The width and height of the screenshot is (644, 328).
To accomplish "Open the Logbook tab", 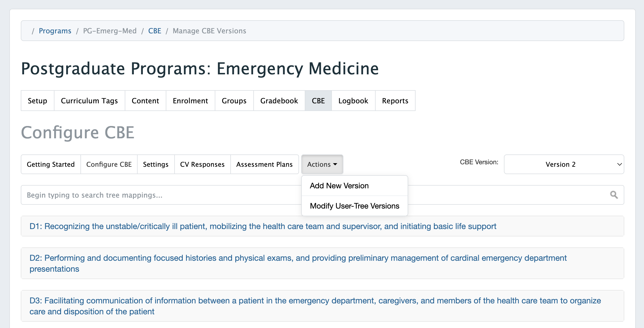I will coord(353,101).
